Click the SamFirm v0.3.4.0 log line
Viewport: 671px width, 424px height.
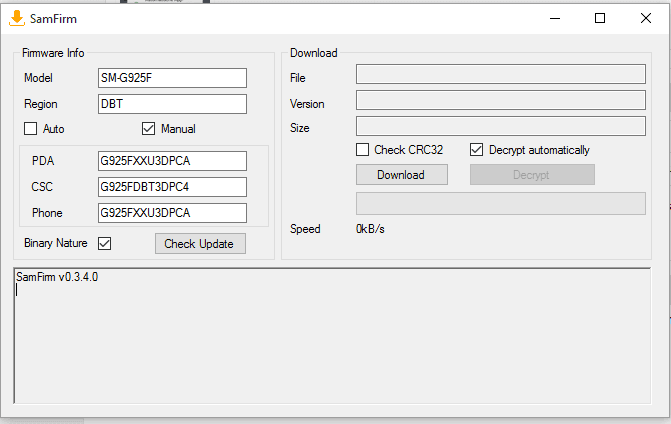coord(57,277)
